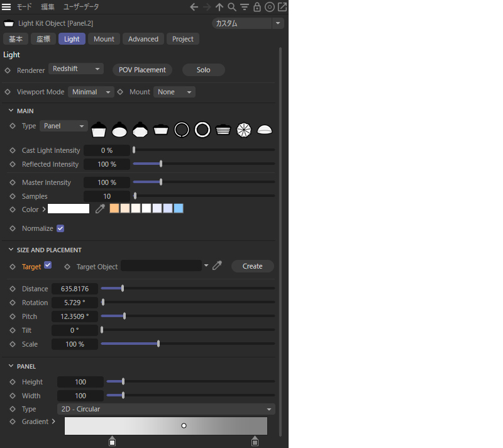Open the Advanced tab
This screenshot has height=448, width=503.
[x=143, y=39]
